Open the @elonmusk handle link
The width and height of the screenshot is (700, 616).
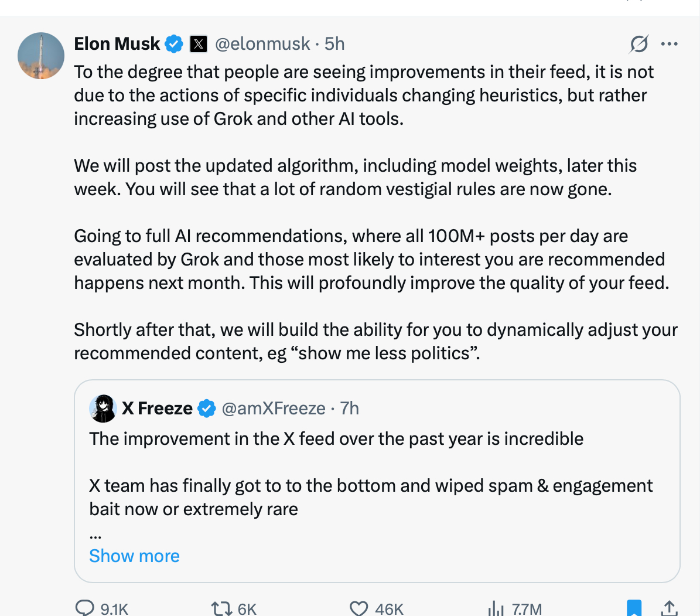tap(262, 44)
